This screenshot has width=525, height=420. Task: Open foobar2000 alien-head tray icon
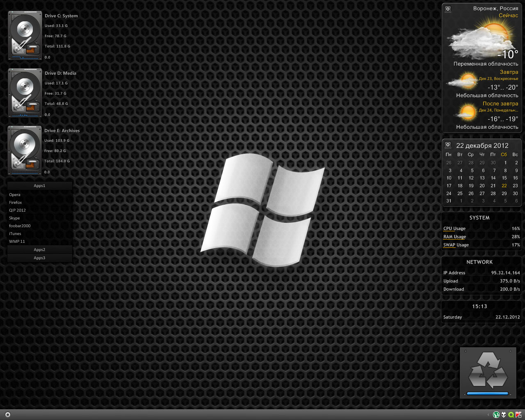(504, 415)
